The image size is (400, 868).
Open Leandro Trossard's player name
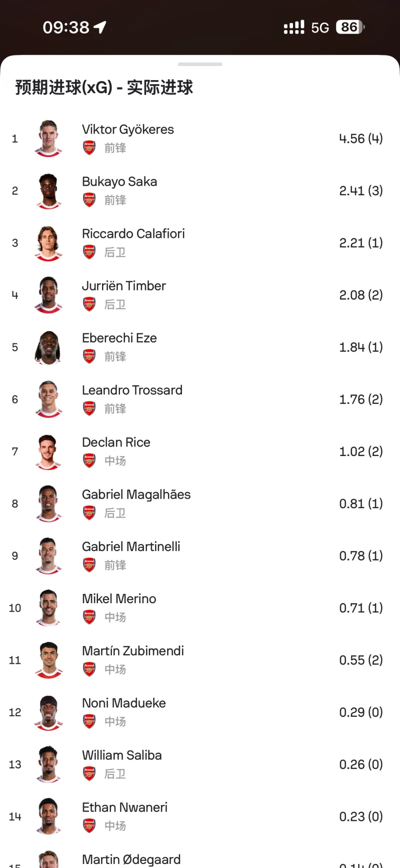[x=132, y=390]
